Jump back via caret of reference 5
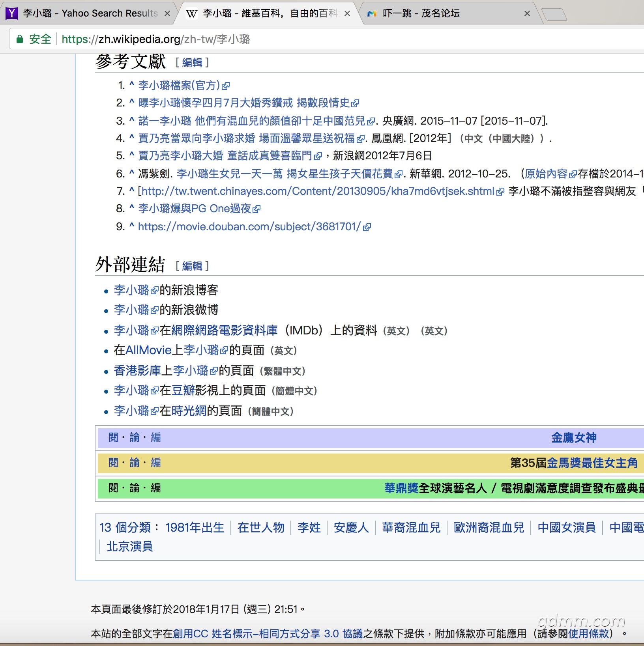Viewport: 644px width, 646px height. [132, 154]
